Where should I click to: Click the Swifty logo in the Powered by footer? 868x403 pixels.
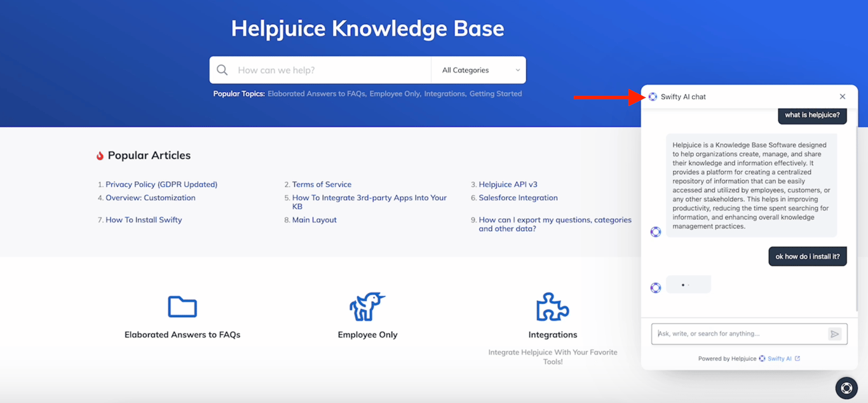762,359
